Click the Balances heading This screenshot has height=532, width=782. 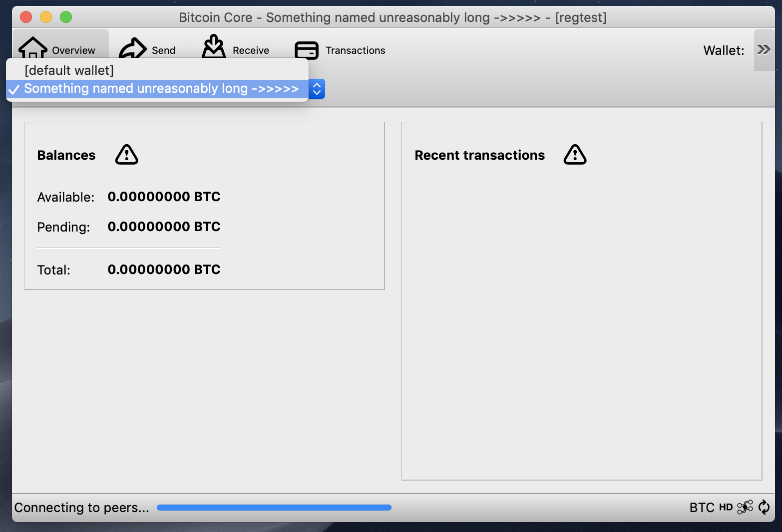(x=66, y=155)
